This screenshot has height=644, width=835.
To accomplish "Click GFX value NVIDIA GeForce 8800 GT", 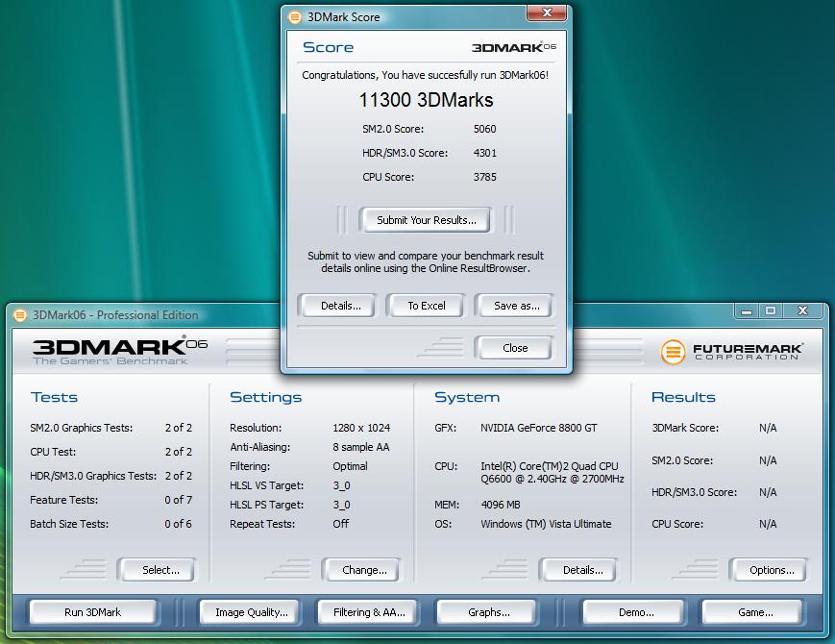I will tap(538, 428).
